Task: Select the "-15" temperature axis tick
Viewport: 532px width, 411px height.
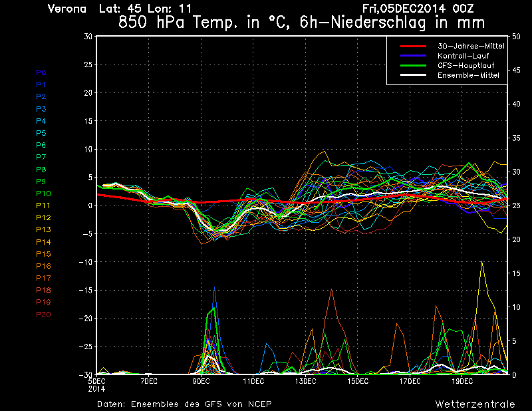Action: tap(86, 291)
